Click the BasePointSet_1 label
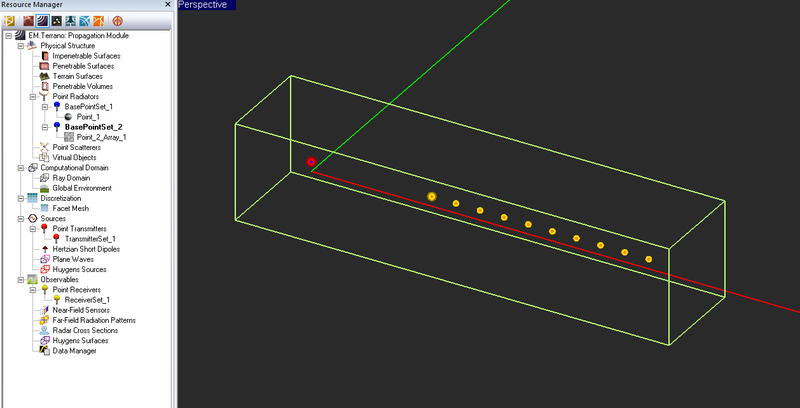Image resolution: width=800 pixels, height=408 pixels. (x=89, y=107)
